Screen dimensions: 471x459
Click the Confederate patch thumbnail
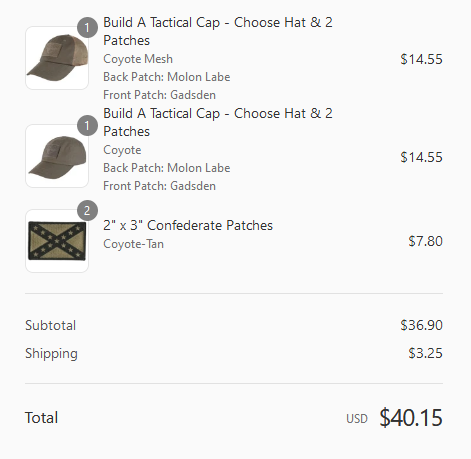pyautogui.click(x=57, y=241)
